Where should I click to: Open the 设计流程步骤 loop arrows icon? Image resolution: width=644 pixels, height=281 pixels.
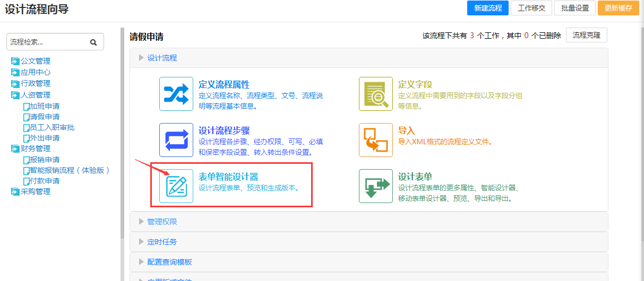[x=176, y=140]
